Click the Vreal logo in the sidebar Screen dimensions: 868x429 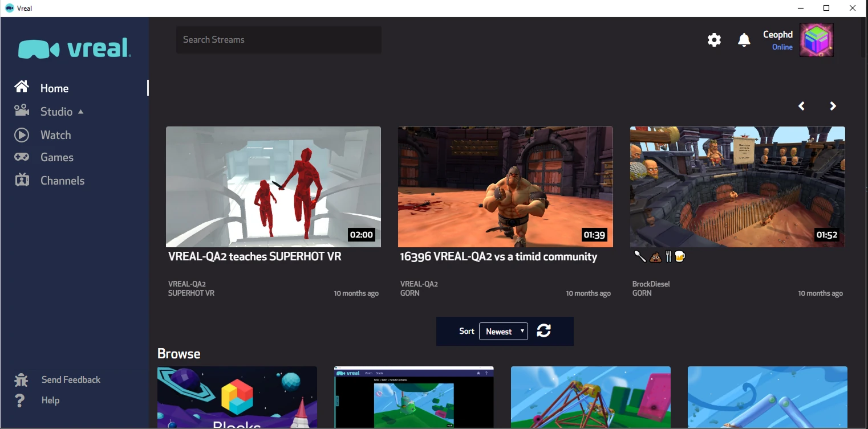75,48
